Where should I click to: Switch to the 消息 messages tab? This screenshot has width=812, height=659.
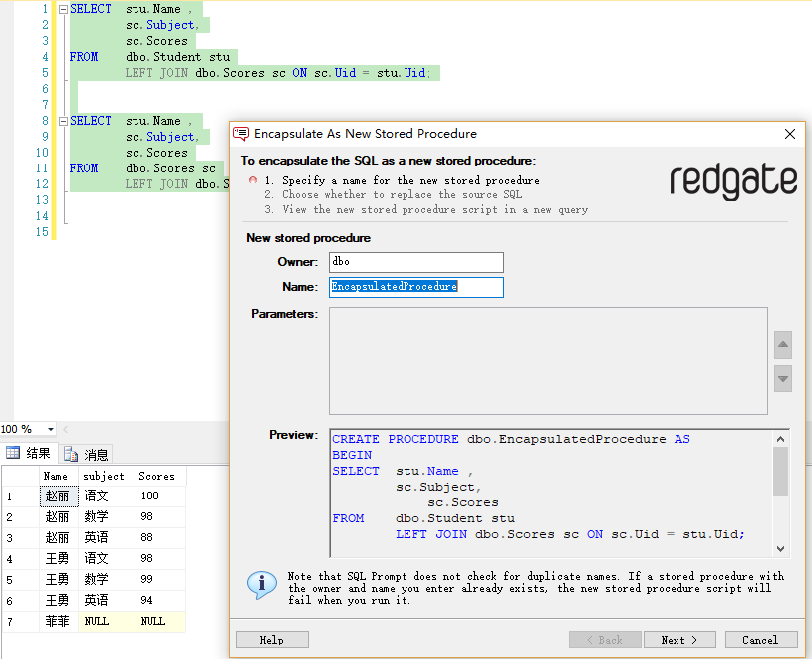tap(86, 455)
